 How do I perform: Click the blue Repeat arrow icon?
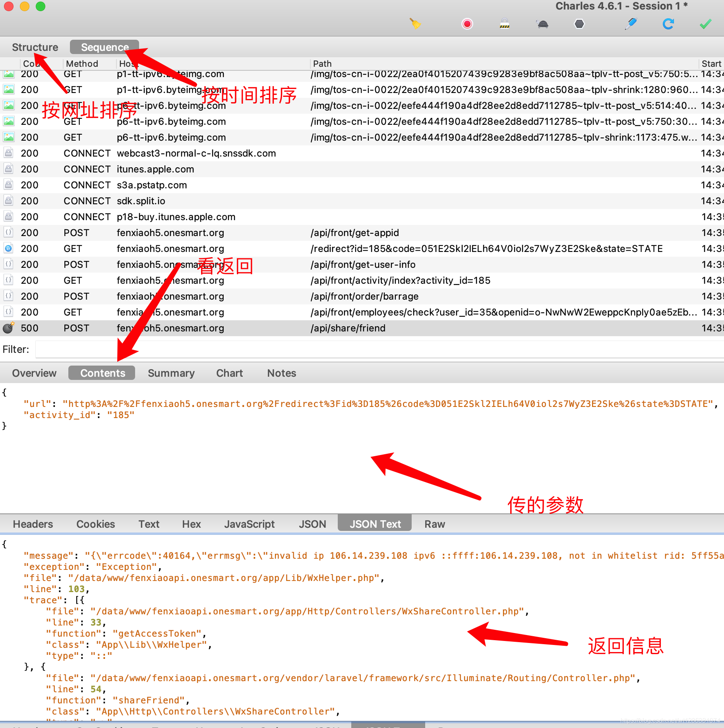pyautogui.click(x=668, y=24)
